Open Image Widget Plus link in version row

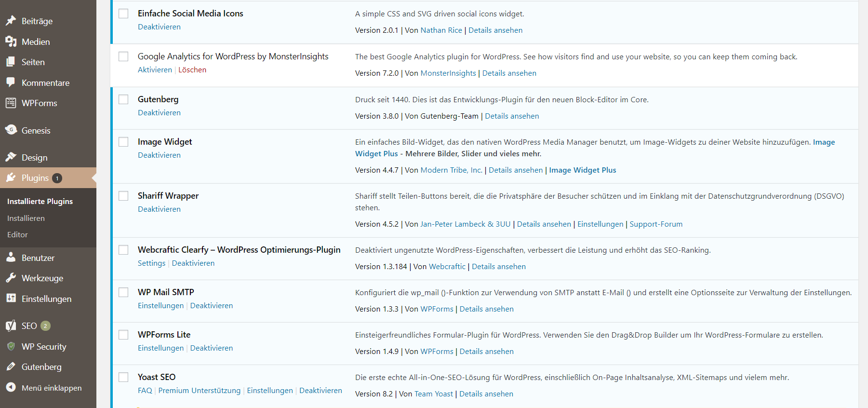tap(583, 170)
